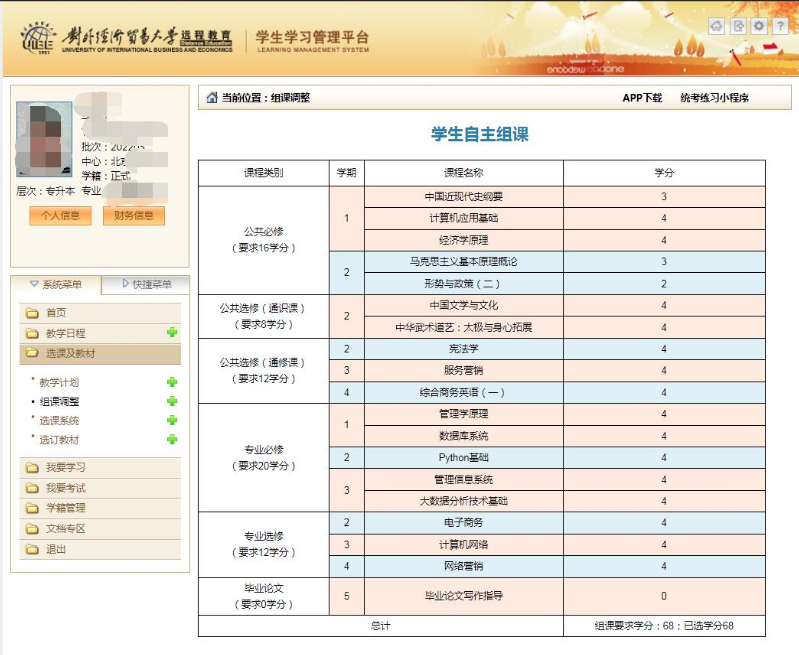
Task: Click course 大数据分析技术基础
Action: click(464, 501)
